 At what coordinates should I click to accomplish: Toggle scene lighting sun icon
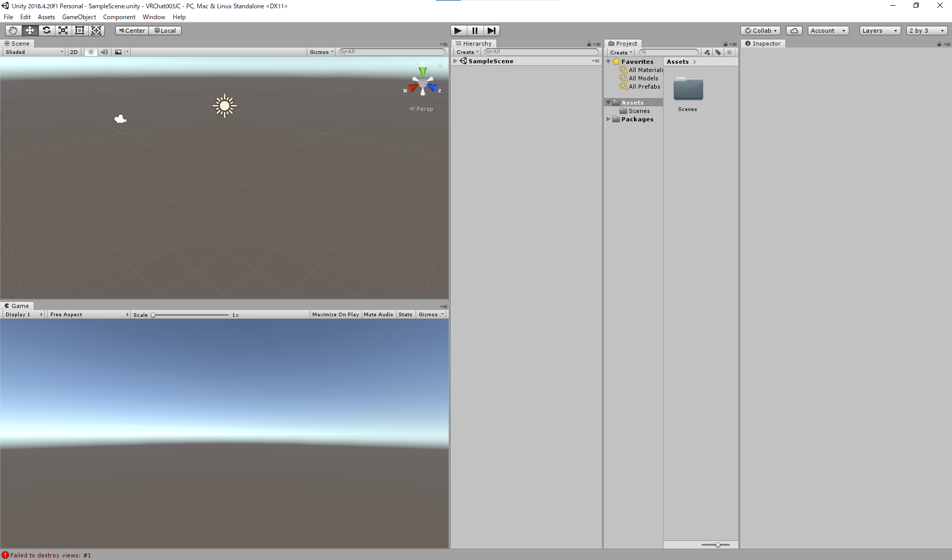click(91, 52)
